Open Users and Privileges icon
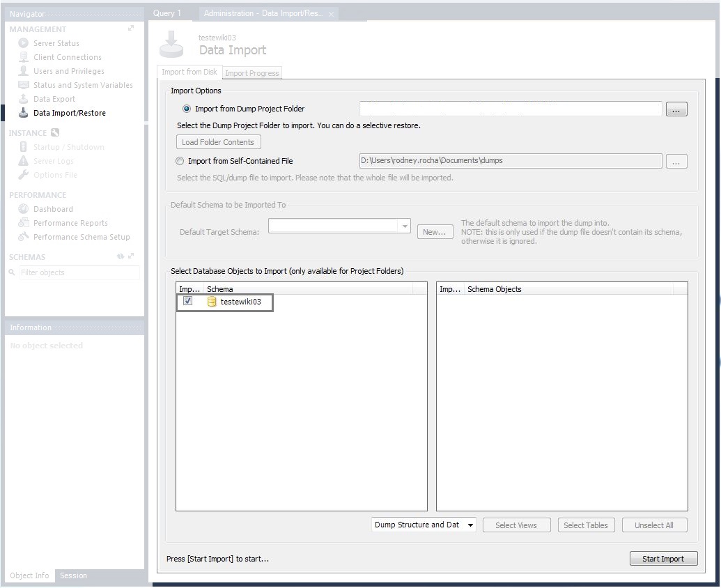 (24, 71)
